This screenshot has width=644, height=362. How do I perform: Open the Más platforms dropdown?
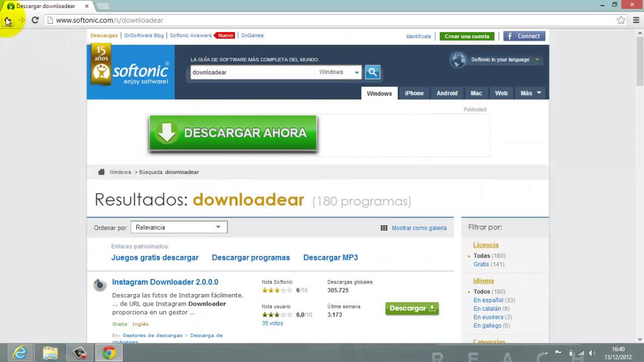coord(531,93)
